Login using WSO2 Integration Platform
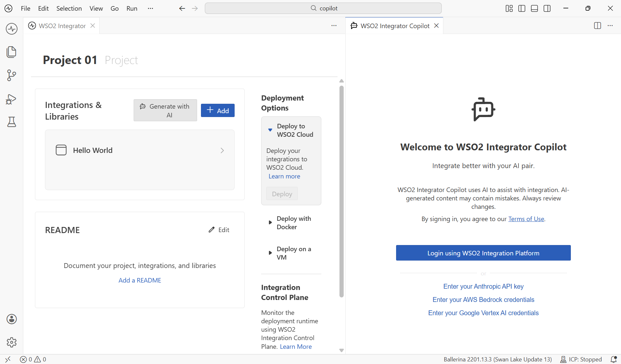This screenshot has height=364, width=621. coord(483,253)
